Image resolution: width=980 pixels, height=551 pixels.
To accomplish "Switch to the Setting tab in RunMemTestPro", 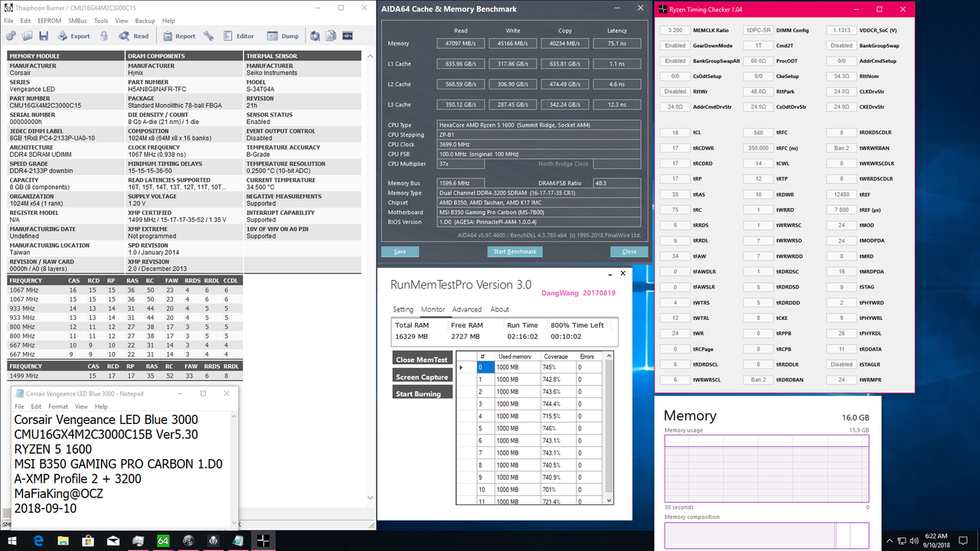I will click(x=403, y=309).
